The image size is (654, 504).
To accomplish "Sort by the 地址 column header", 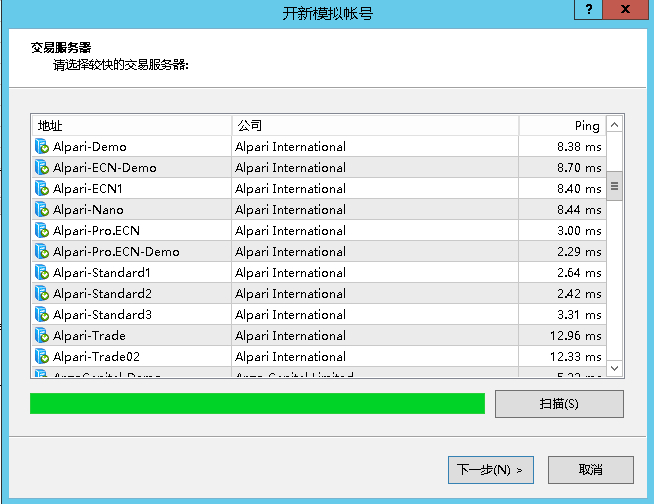I will [132, 125].
